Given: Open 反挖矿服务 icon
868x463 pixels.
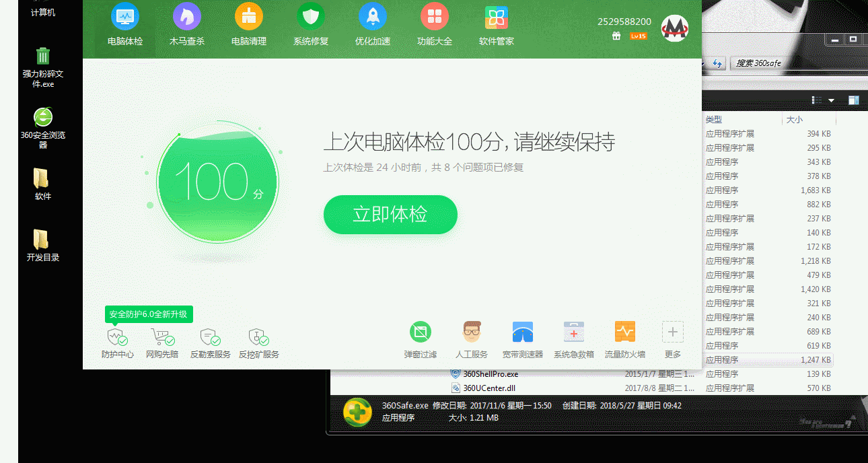Looking at the screenshot, I should coord(259,336).
